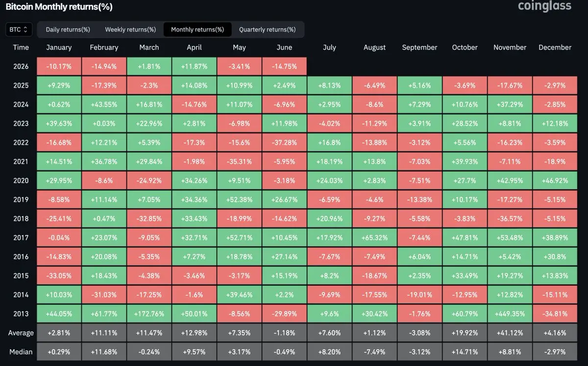Click the -17.39% February 2025 cell
The image size is (588, 366).
104,85
